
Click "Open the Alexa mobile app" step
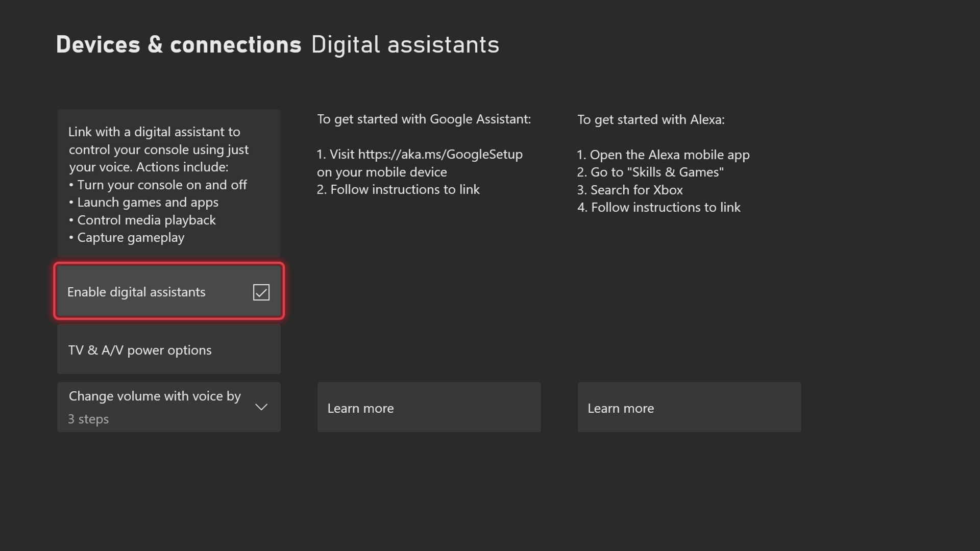(x=669, y=155)
